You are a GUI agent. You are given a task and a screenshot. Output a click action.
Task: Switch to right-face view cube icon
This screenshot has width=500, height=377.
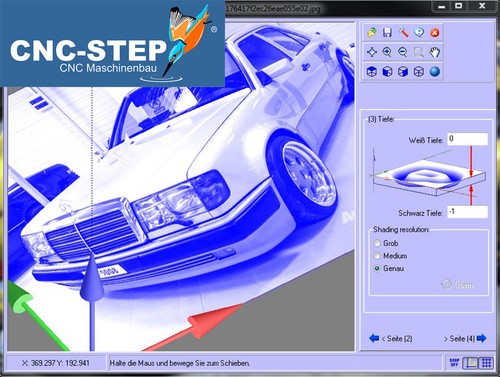403,71
